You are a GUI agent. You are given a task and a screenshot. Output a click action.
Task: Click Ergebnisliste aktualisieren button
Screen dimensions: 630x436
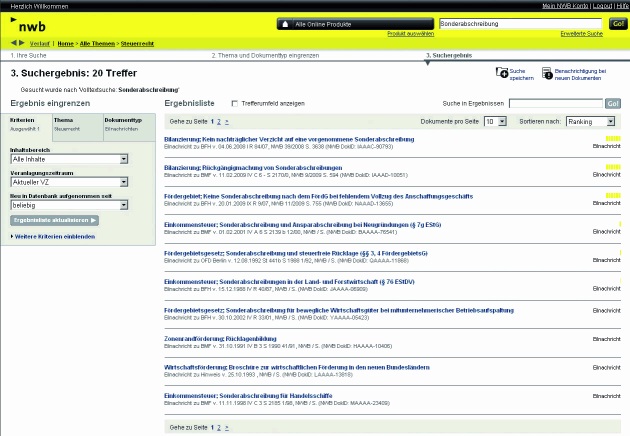54,219
